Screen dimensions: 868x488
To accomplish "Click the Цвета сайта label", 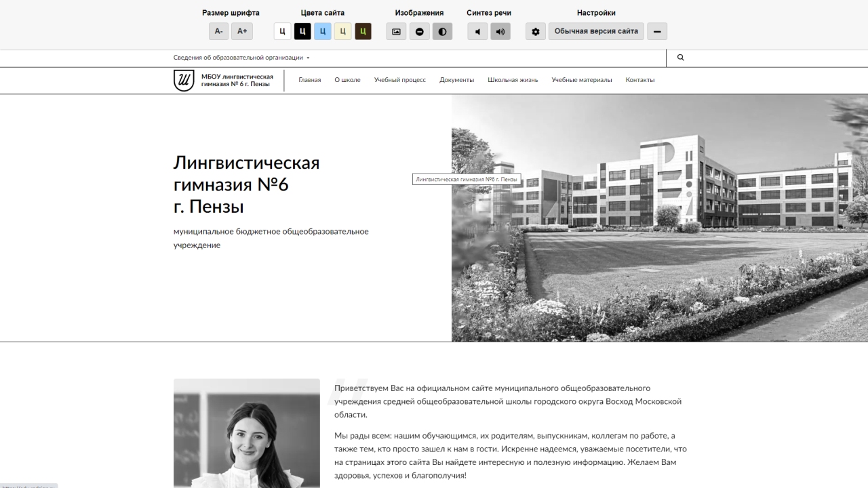I will 323,13.
